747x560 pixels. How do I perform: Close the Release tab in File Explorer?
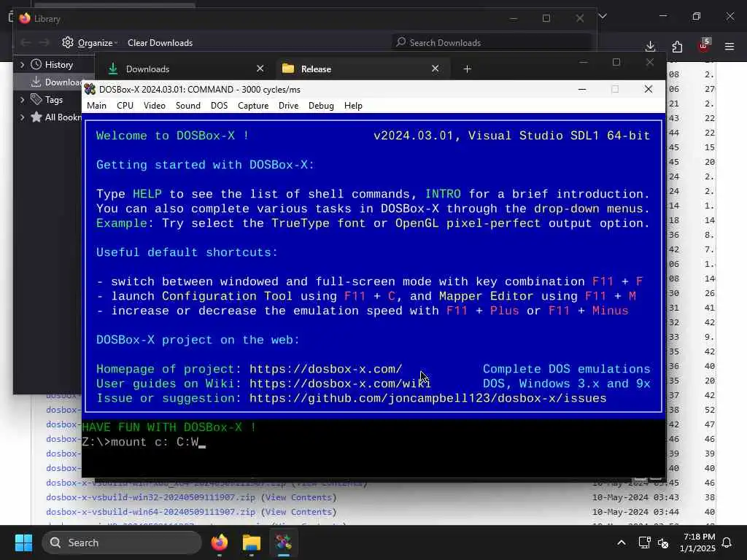(435, 69)
